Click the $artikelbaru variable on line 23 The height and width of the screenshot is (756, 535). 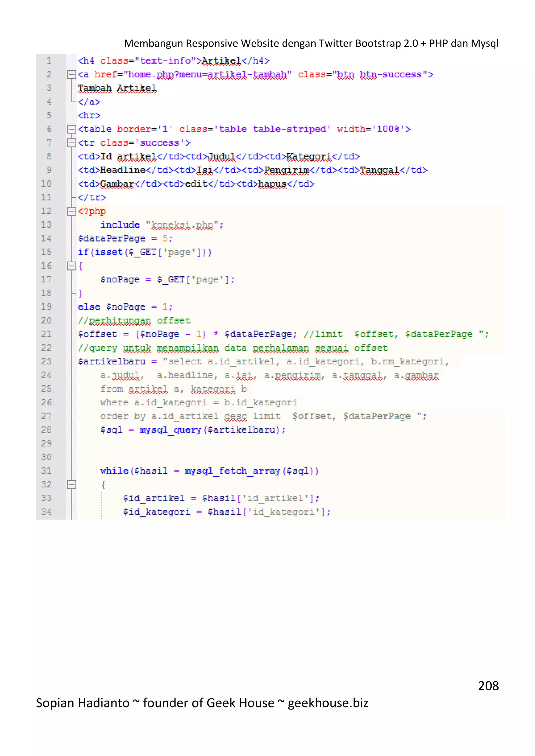coord(111,362)
